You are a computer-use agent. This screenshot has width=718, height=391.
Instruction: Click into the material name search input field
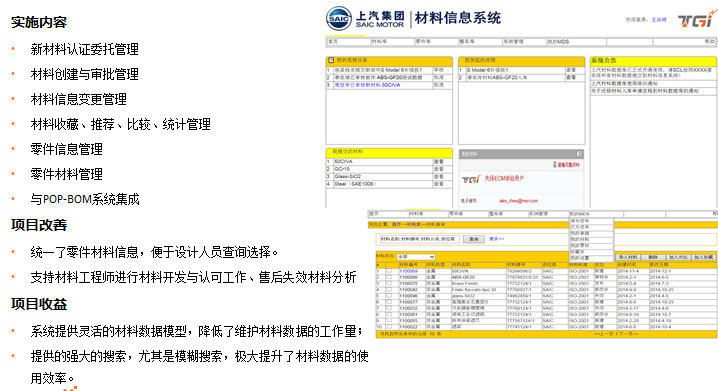pyautogui.click(x=419, y=239)
